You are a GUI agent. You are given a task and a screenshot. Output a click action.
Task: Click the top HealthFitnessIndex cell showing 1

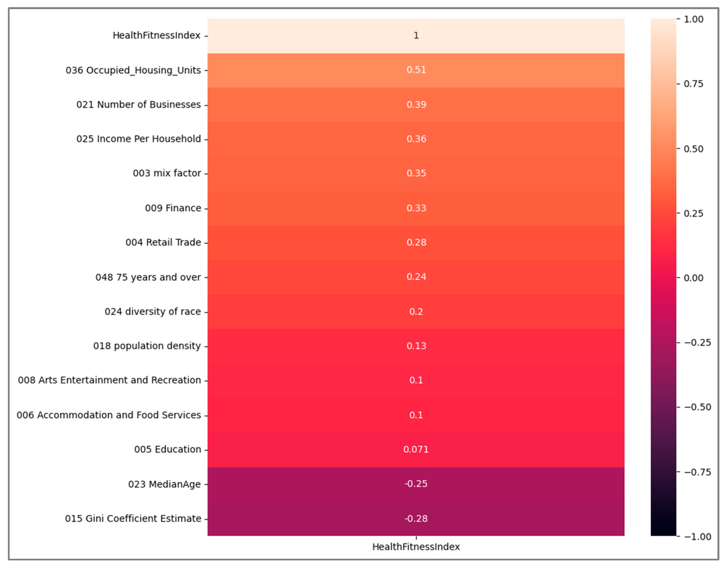click(416, 35)
